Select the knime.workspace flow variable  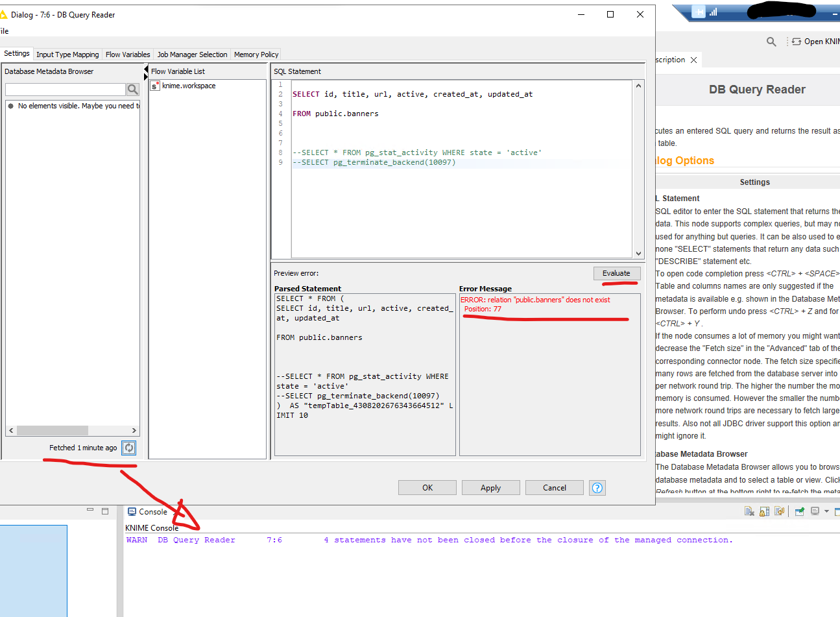click(188, 86)
